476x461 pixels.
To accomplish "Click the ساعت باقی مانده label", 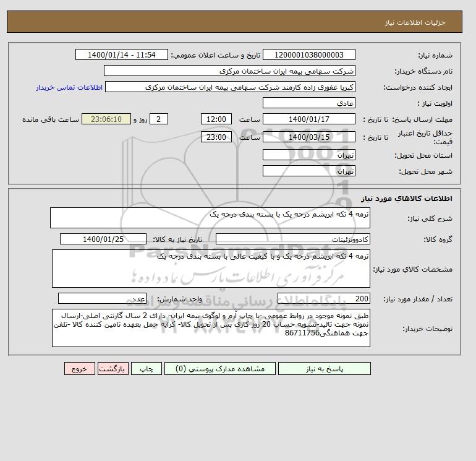I will [x=51, y=119].
